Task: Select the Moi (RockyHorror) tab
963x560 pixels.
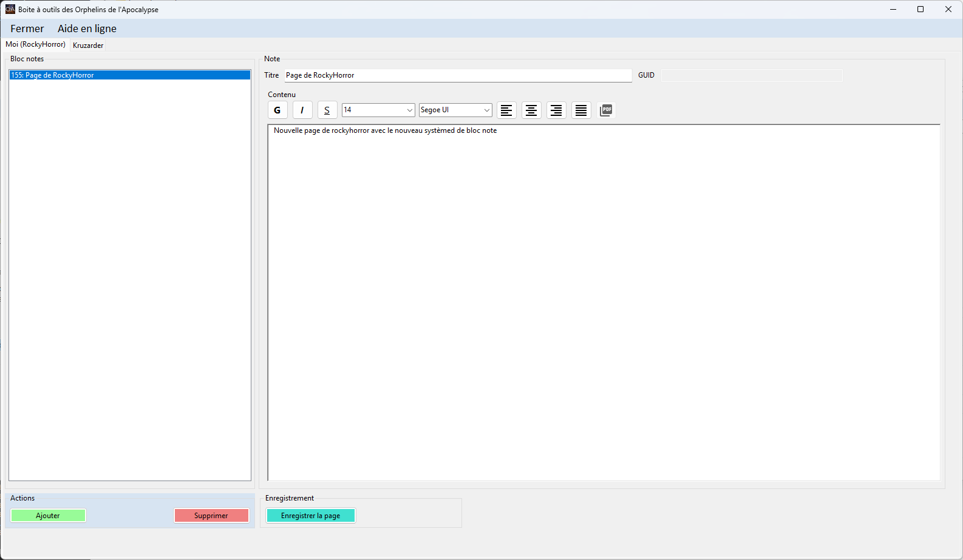Action: point(35,44)
